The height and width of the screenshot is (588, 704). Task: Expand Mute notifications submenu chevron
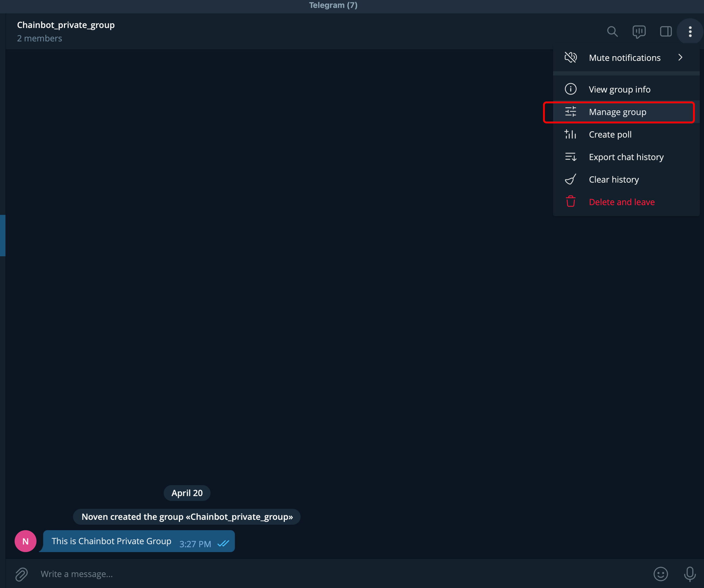pos(680,58)
